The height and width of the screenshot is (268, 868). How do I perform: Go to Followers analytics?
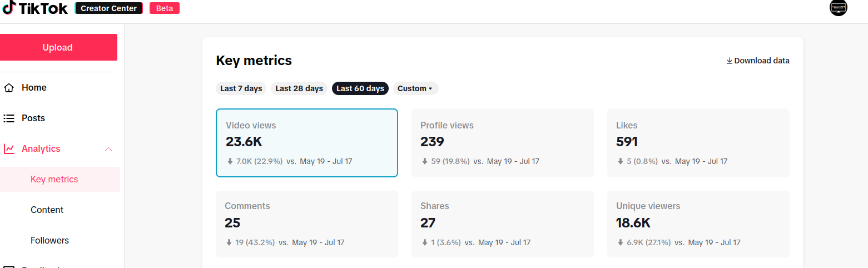(x=50, y=241)
